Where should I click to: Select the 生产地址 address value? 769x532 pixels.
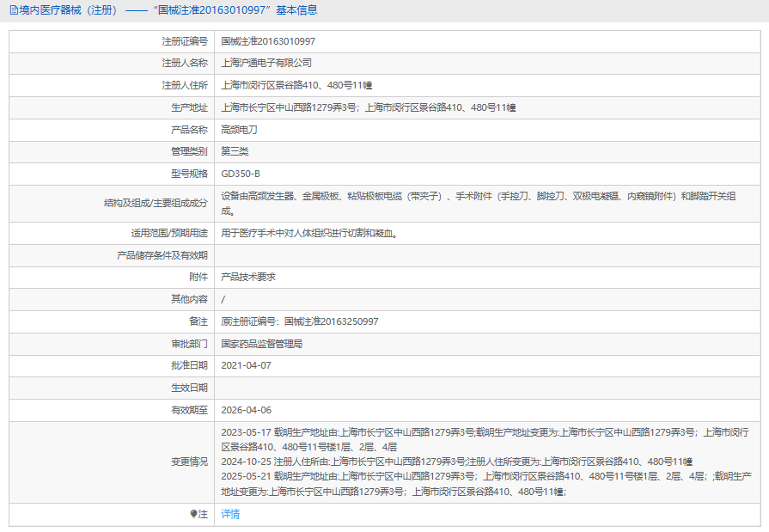click(x=369, y=107)
